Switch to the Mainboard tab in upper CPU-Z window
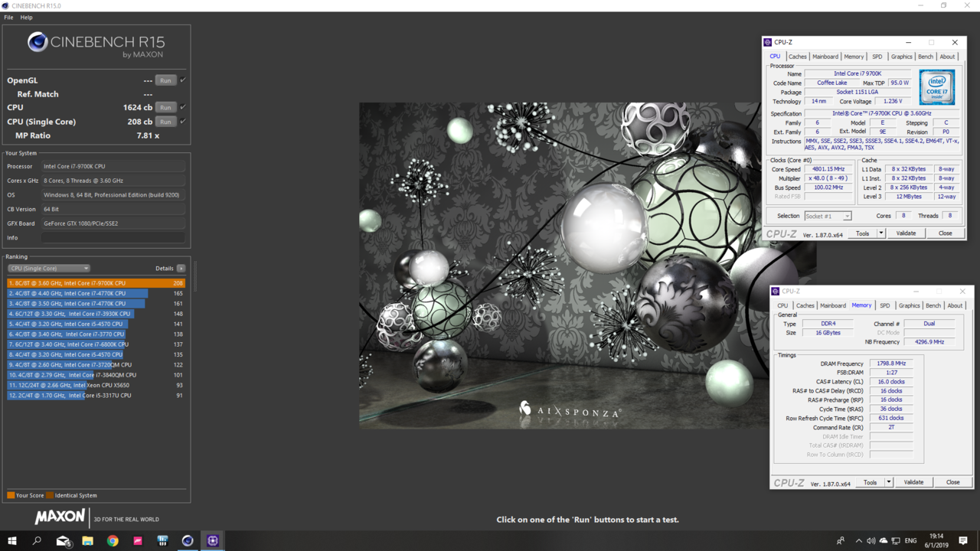 point(825,57)
